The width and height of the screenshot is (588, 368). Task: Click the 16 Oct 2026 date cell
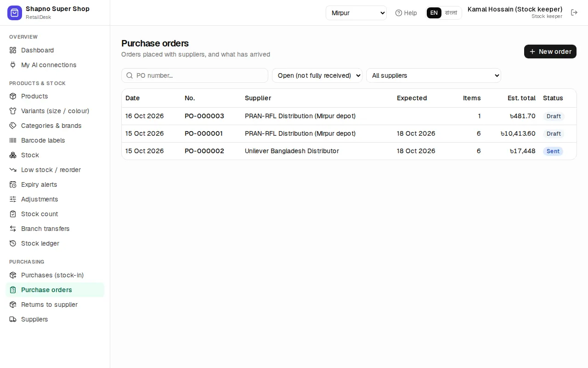tap(145, 116)
